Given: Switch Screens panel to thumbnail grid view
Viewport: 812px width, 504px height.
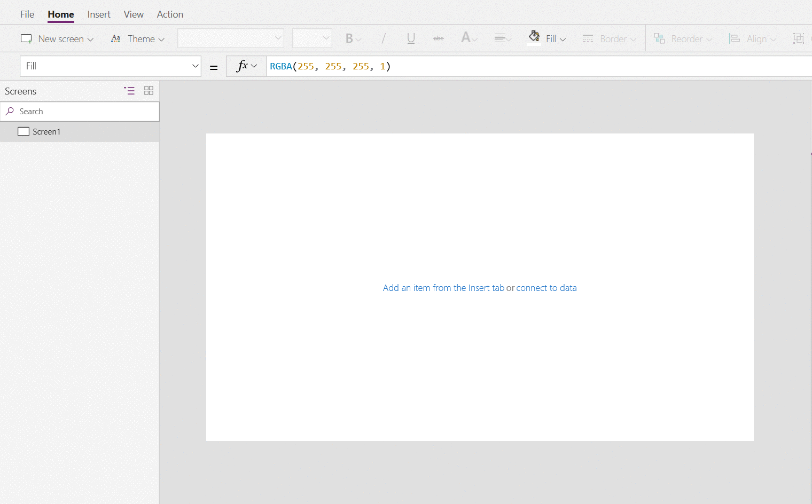Looking at the screenshot, I should [x=149, y=91].
